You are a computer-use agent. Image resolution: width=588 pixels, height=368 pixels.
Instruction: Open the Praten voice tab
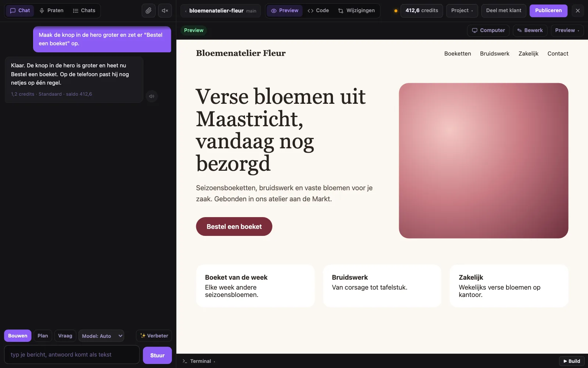coord(51,11)
